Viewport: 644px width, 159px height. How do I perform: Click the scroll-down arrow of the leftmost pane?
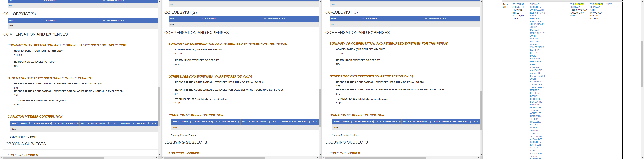pyautogui.click(x=159, y=155)
